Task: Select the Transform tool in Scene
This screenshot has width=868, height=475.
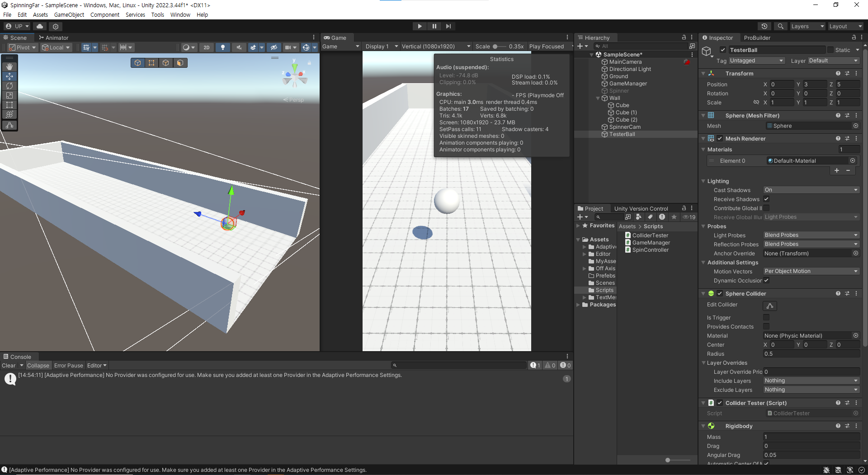Action: [x=9, y=114]
